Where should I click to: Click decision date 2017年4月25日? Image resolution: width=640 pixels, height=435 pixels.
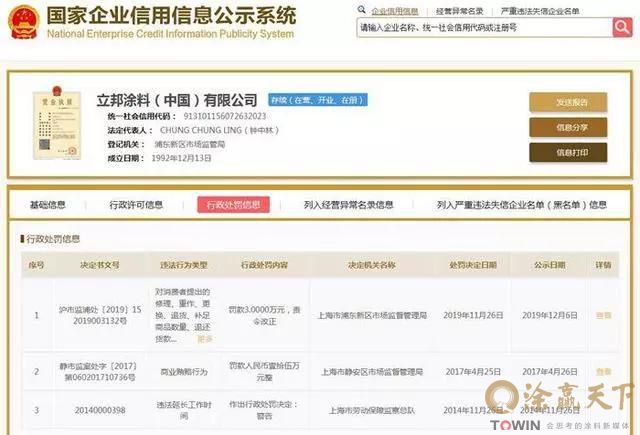(473, 372)
